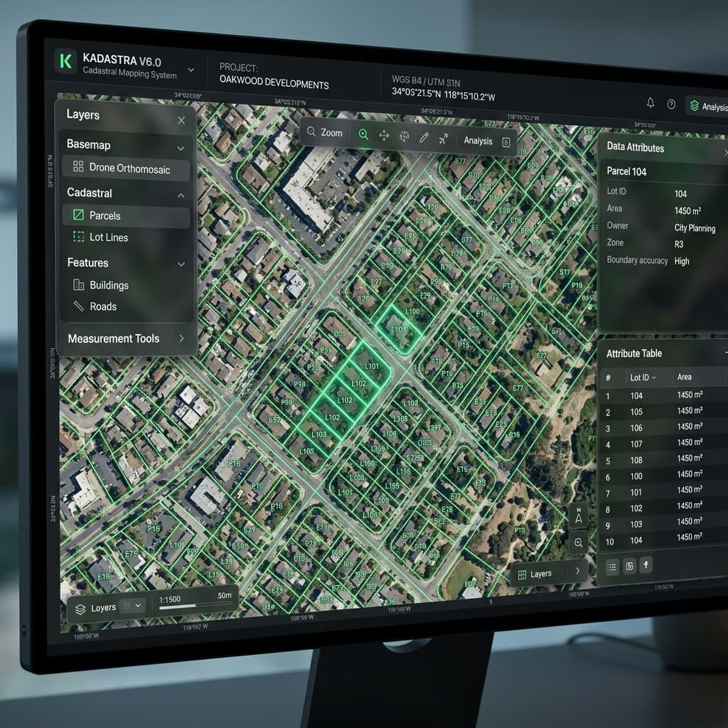Click the grid icon beside Drone Orthomosaic

(x=78, y=166)
